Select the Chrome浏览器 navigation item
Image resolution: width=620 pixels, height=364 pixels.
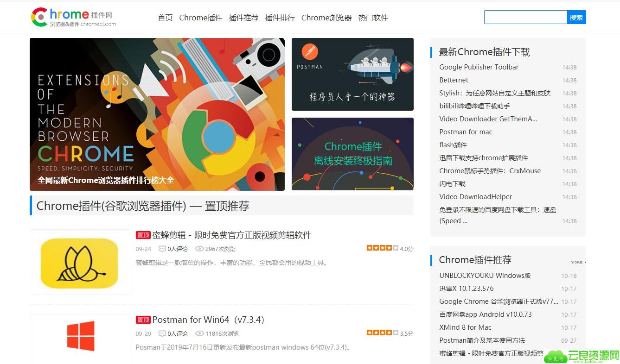pos(326,18)
